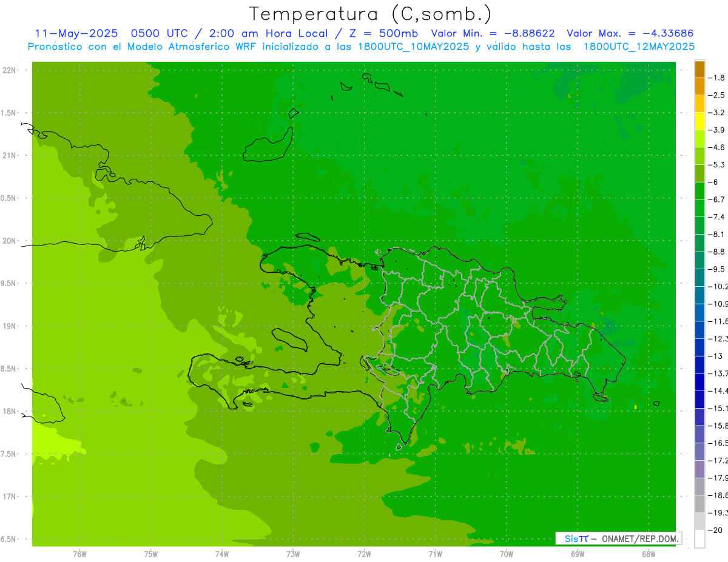Click the "20N" latitude axis label

[x=8, y=241]
